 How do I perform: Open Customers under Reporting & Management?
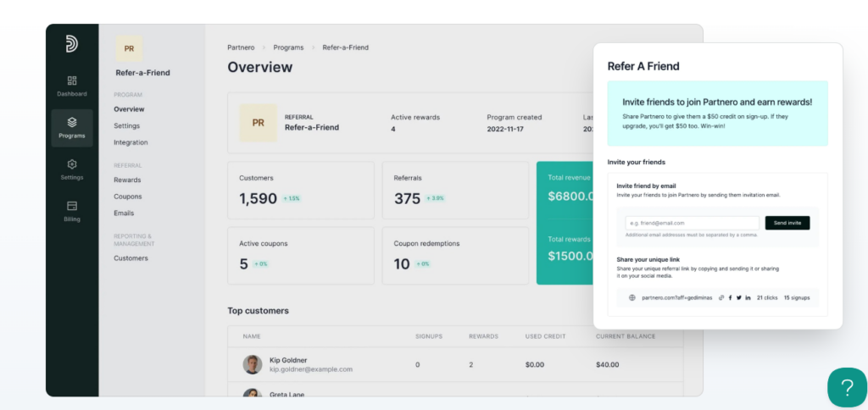[131, 258]
